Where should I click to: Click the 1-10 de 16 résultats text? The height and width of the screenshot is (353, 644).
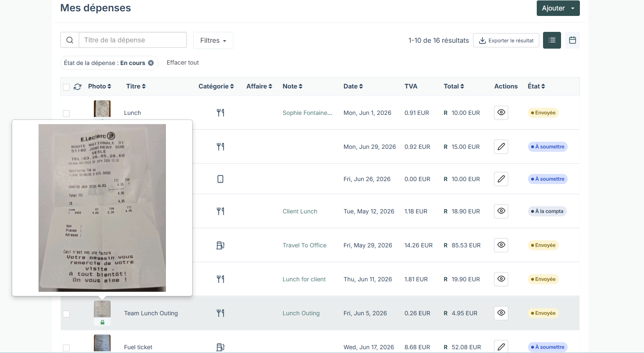tap(439, 41)
